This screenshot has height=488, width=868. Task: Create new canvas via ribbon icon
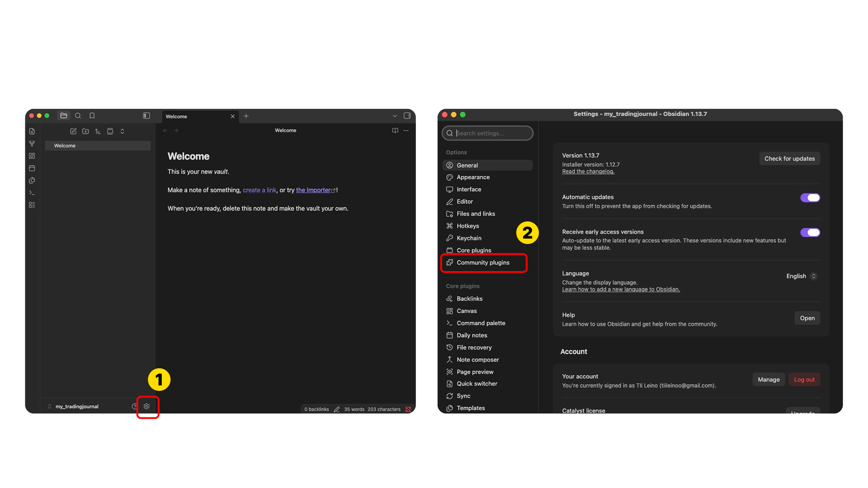32,156
